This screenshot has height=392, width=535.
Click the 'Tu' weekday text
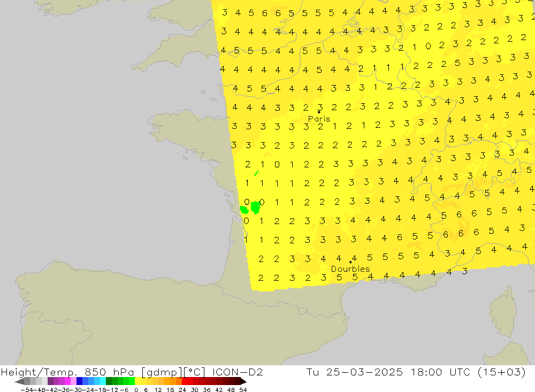click(x=312, y=372)
